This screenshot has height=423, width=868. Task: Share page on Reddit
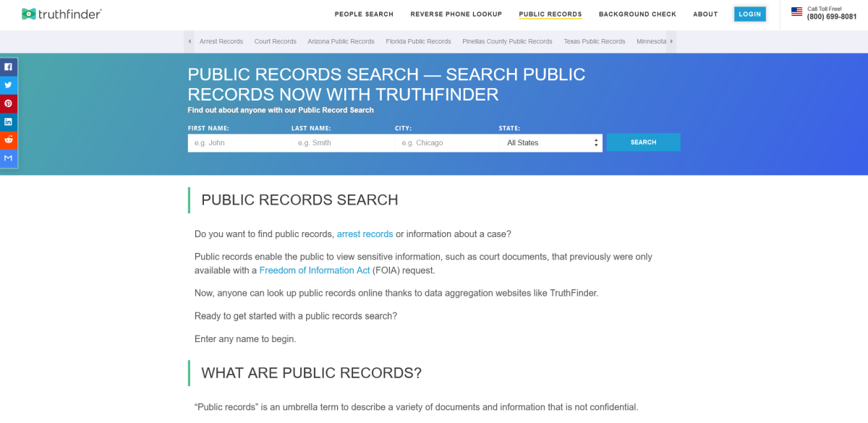click(9, 140)
